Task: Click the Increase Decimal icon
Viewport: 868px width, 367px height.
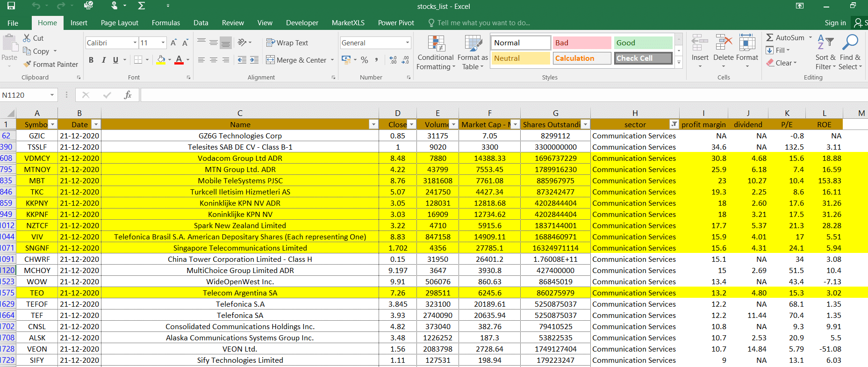Action: [393, 60]
